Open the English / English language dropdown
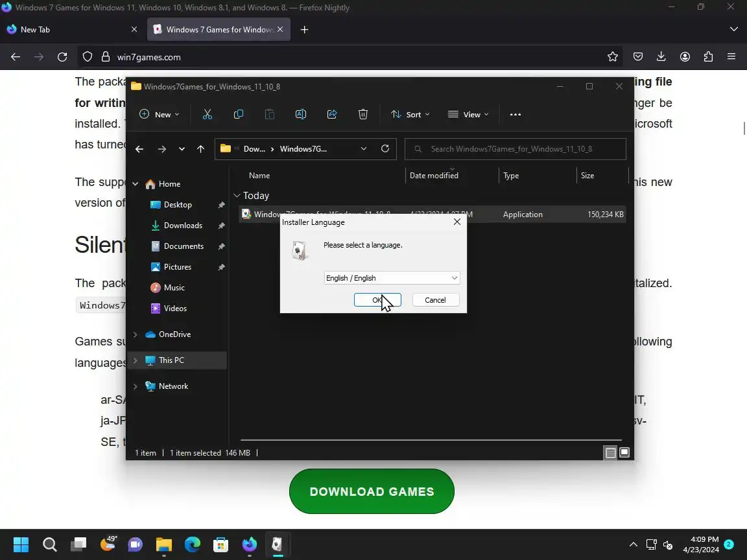Image resolution: width=747 pixels, height=560 pixels. pyautogui.click(x=392, y=278)
